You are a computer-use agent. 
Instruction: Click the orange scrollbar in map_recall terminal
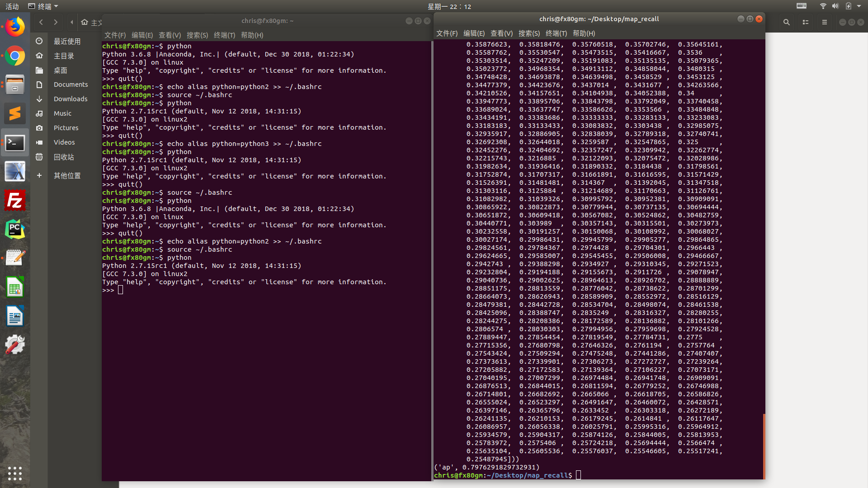tap(764, 445)
